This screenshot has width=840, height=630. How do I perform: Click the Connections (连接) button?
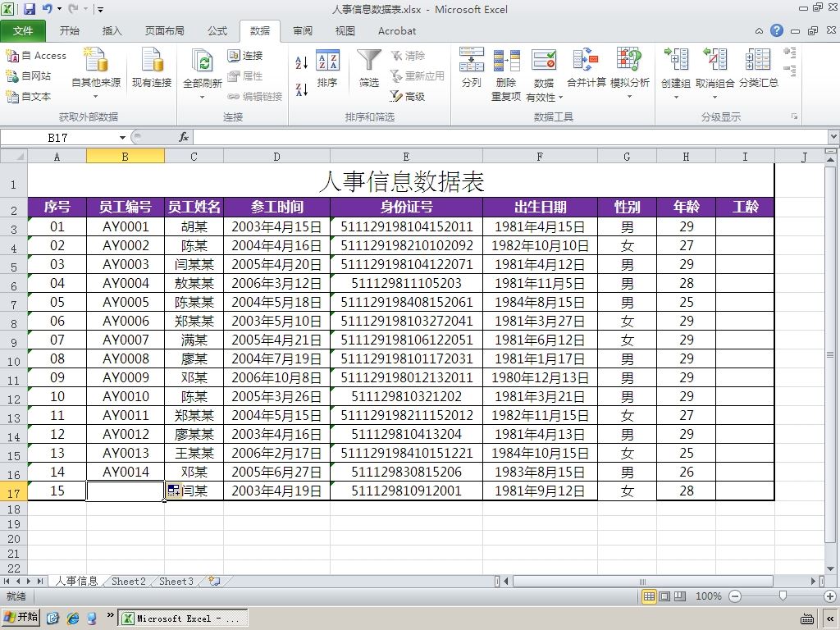(x=244, y=56)
